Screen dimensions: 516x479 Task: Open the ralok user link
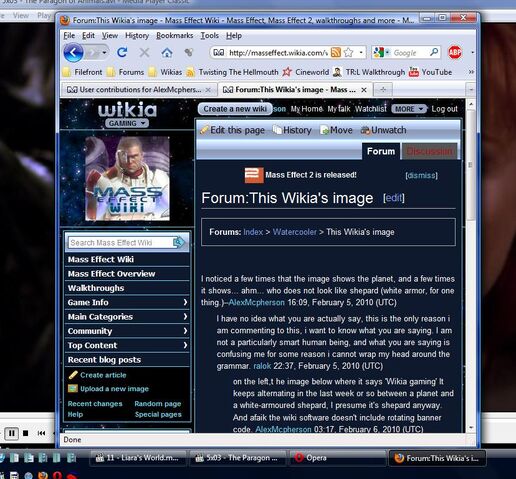(x=262, y=366)
